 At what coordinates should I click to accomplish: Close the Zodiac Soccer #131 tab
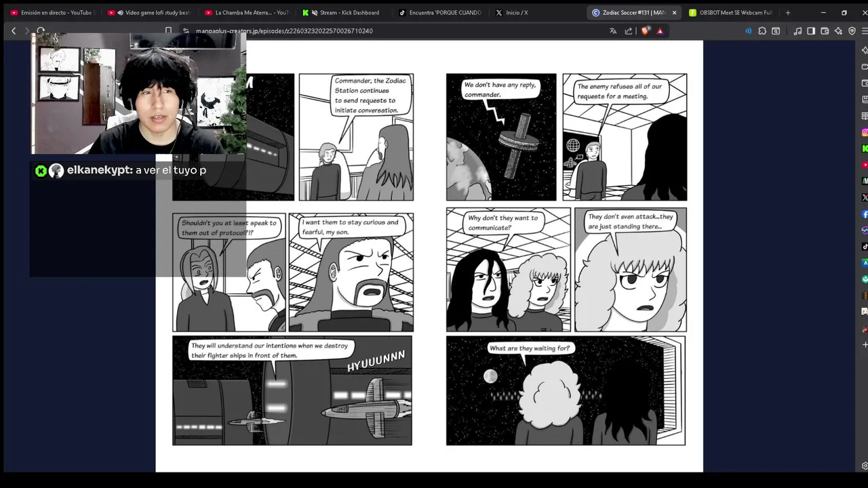click(674, 12)
